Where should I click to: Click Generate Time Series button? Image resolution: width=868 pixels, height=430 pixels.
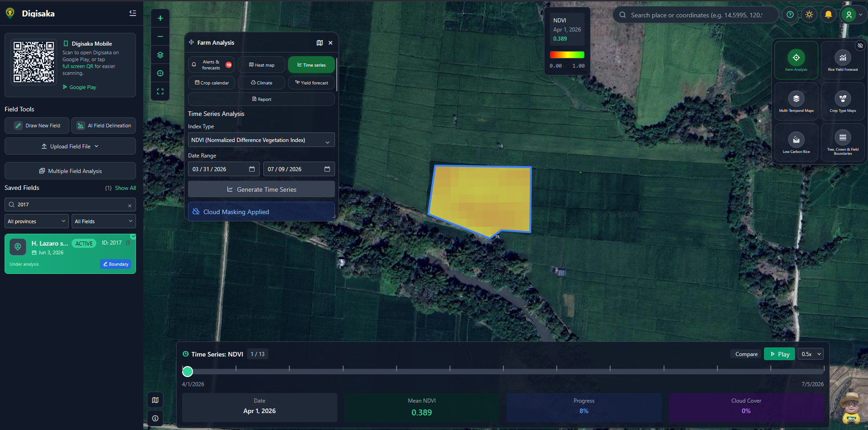tap(261, 189)
